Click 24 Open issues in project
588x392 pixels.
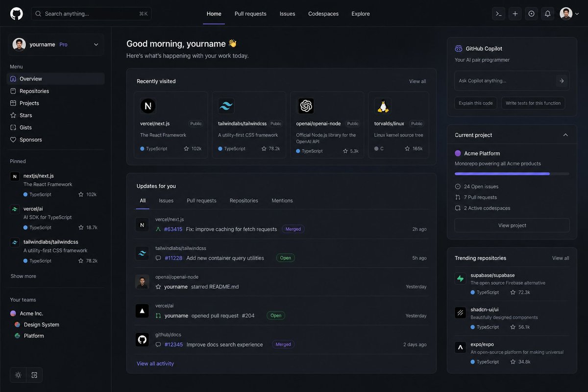pyautogui.click(x=481, y=187)
